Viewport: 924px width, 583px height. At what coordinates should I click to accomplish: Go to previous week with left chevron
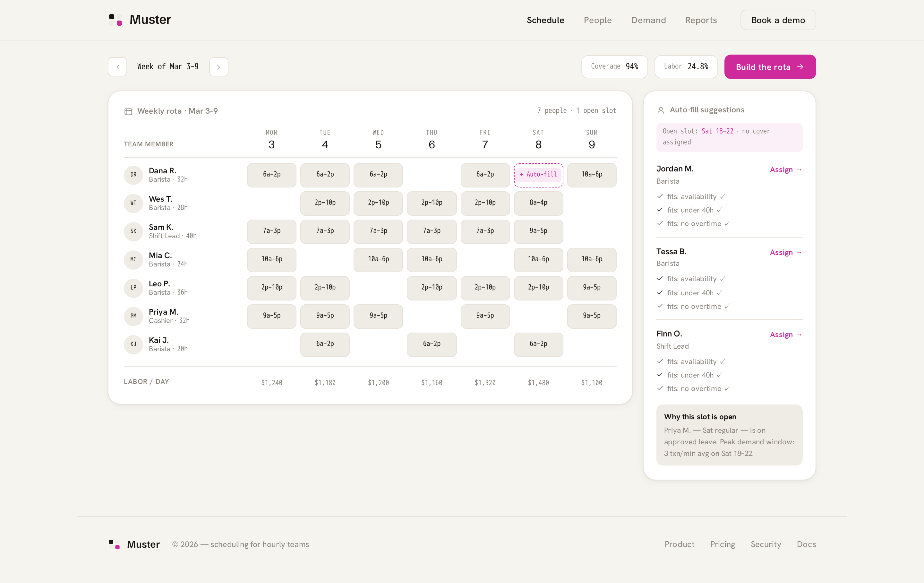[117, 67]
